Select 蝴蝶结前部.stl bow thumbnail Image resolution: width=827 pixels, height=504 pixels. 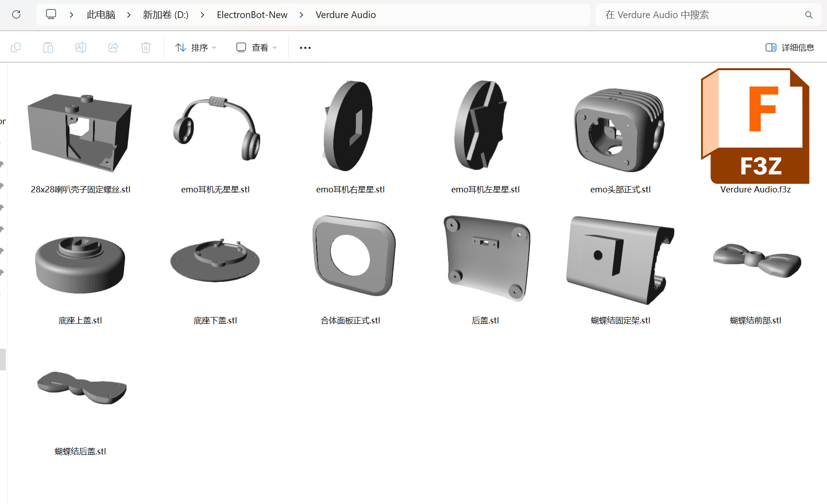[x=757, y=260]
